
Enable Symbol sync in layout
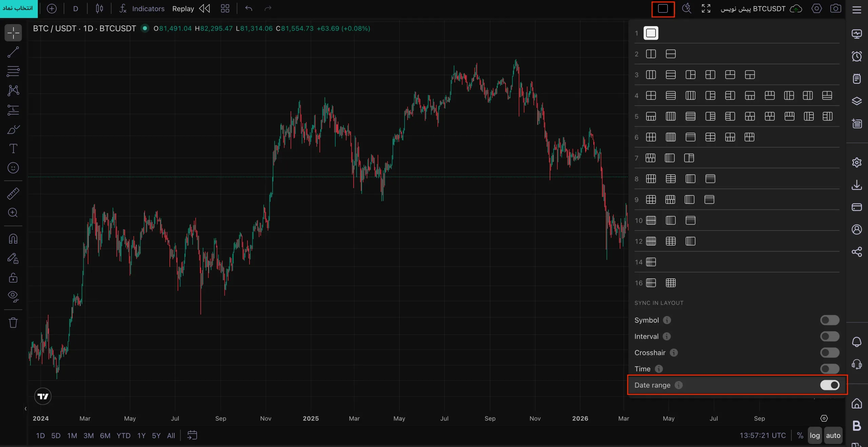tap(830, 320)
